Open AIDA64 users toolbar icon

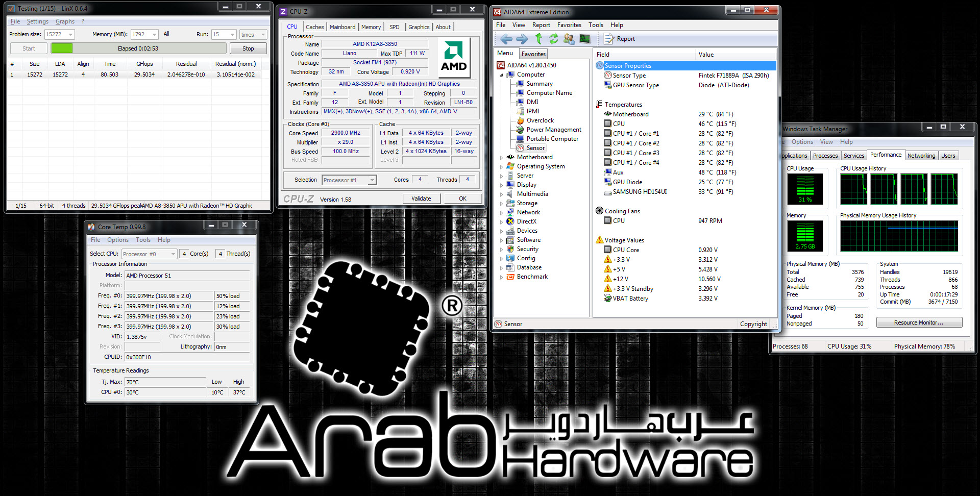[569, 39]
